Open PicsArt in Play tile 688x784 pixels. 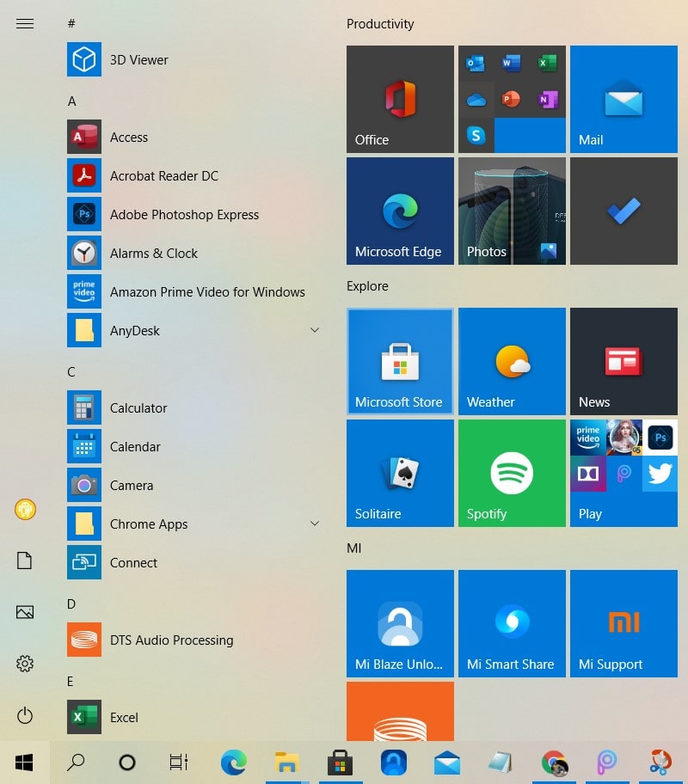[x=624, y=474]
